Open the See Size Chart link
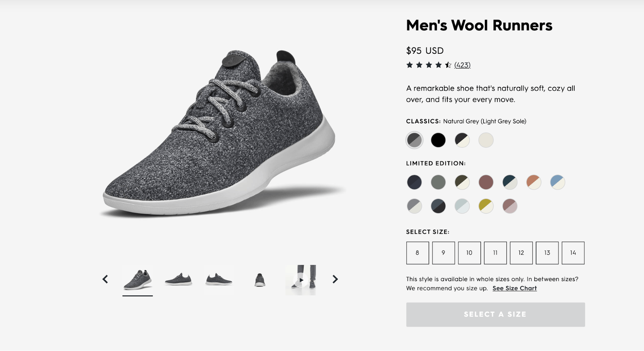Image resolution: width=644 pixels, height=351 pixels. (514, 288)
